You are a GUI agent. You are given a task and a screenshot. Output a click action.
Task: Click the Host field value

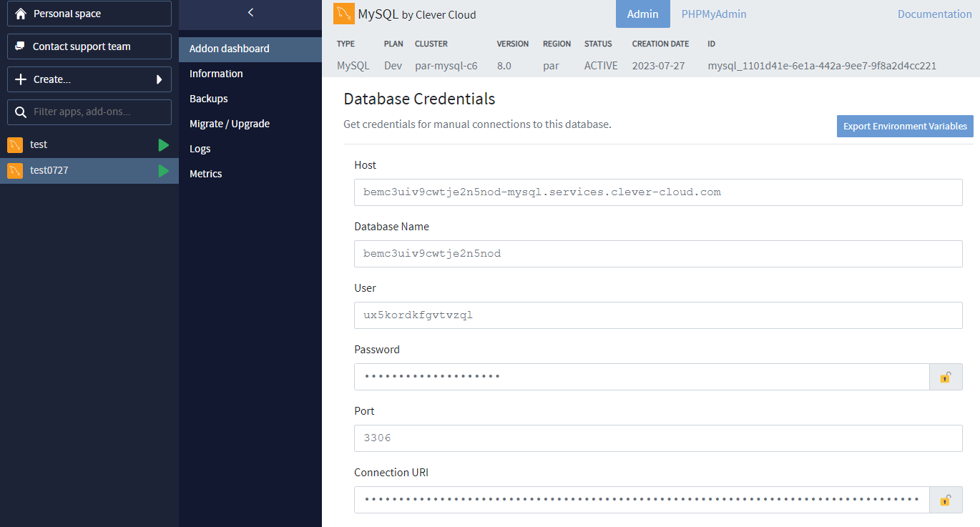point(658,192)
